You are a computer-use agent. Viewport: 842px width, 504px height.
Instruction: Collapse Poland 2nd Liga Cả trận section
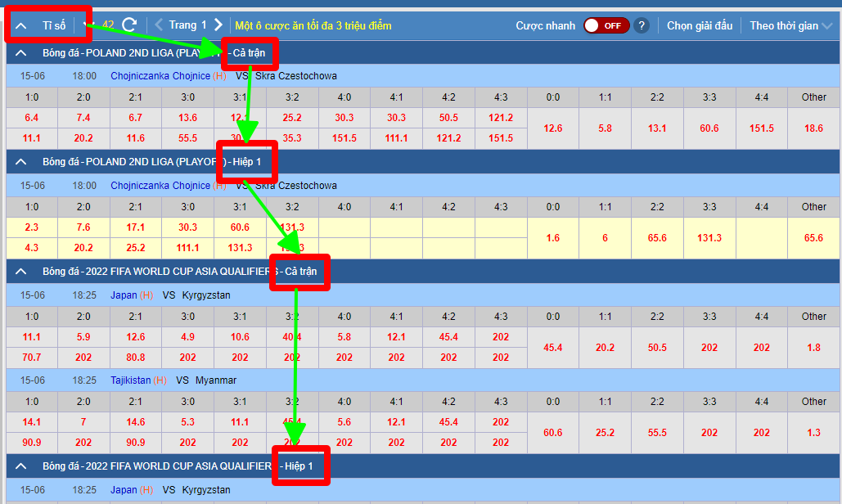[21, 54]
